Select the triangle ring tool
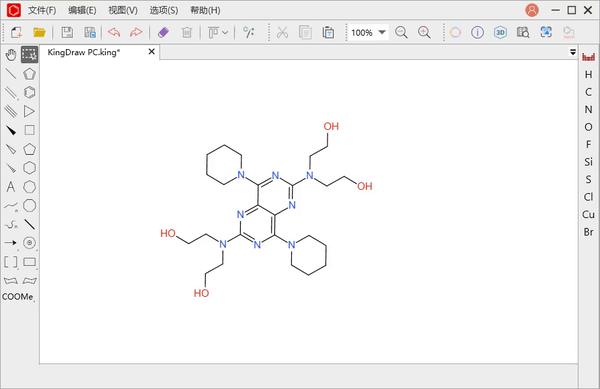 click(x=29, y=111)
